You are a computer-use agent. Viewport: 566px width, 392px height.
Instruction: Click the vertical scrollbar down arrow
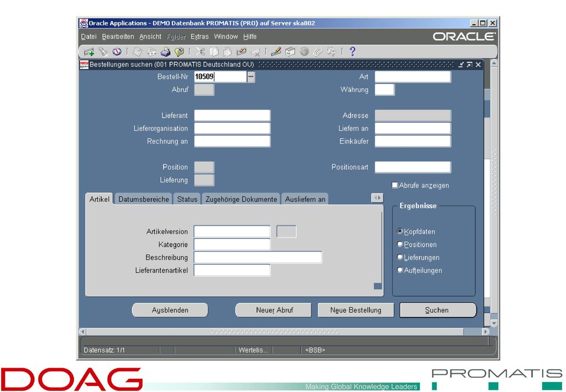(x=494, y=323)
